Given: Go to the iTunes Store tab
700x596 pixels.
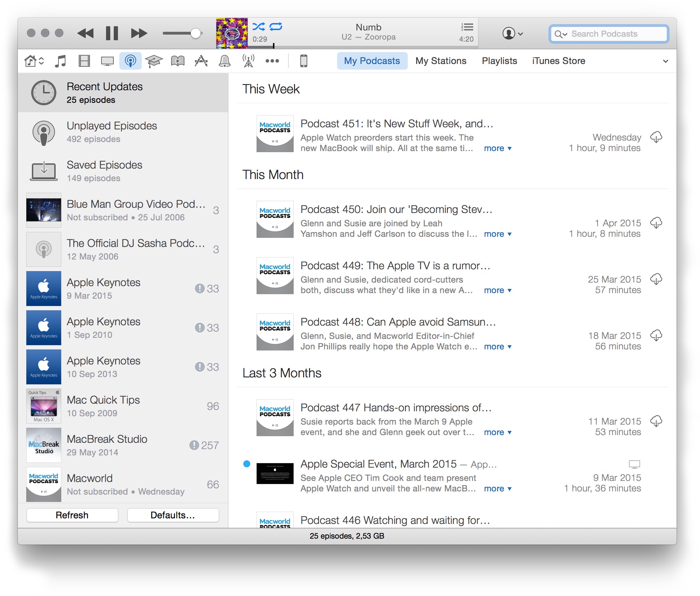Looking at the screenshot, I should tap(559, 61).
